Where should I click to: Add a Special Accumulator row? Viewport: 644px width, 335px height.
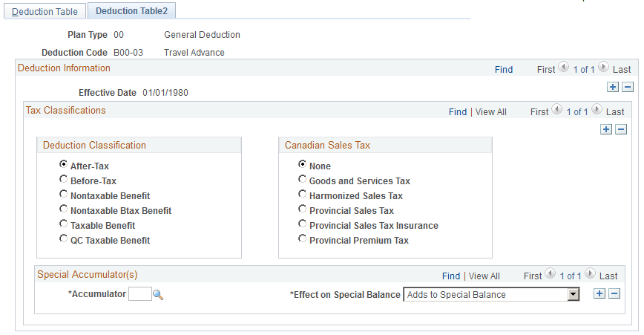click(x=599, y=293)
